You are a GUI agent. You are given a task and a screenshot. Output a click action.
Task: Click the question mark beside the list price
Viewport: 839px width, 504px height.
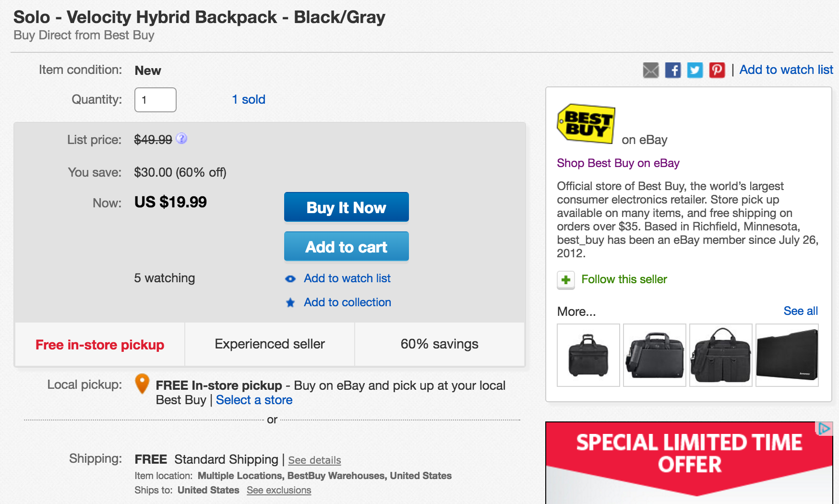[x=181, y=139]
